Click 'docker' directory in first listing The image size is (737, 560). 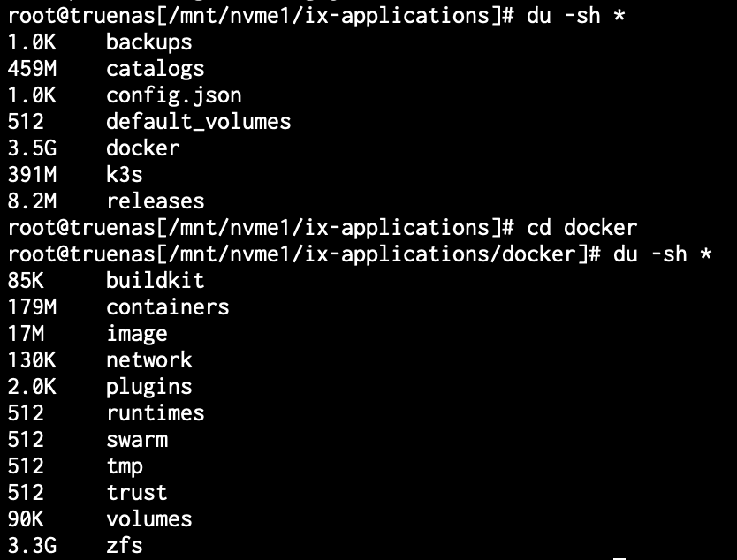143,148
